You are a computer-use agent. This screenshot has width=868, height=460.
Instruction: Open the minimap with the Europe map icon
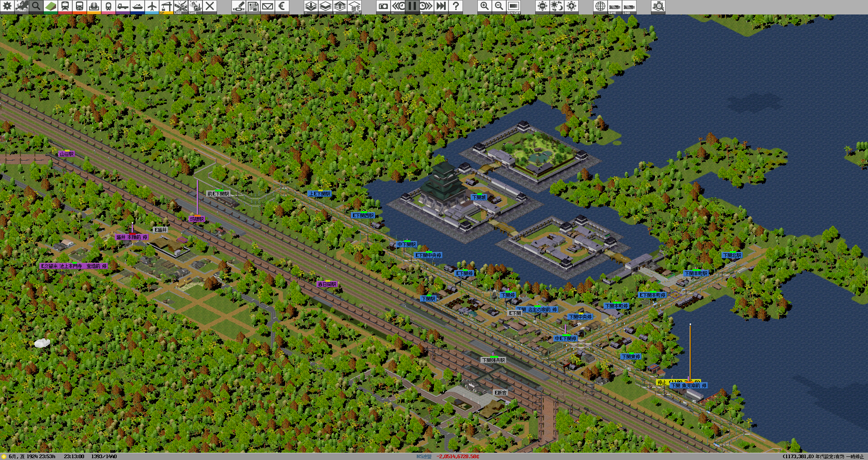(22, 6)
